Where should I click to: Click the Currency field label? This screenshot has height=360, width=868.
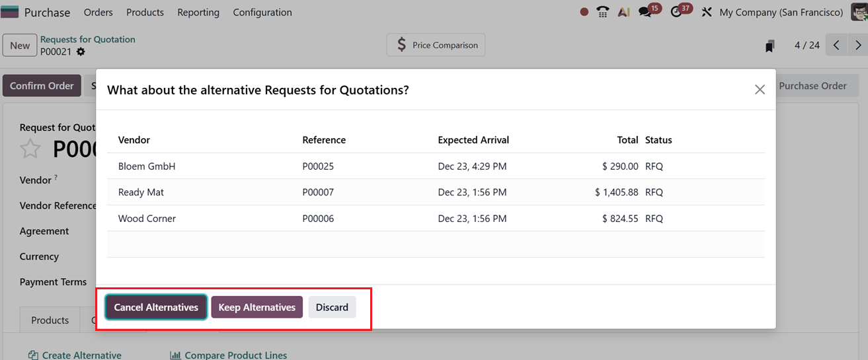(x=39, y=256)
